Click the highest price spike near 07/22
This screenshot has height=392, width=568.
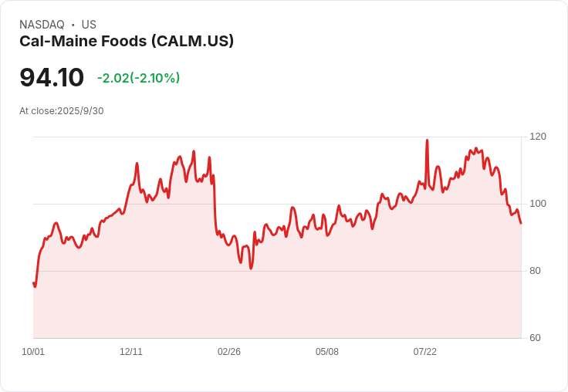427,140
